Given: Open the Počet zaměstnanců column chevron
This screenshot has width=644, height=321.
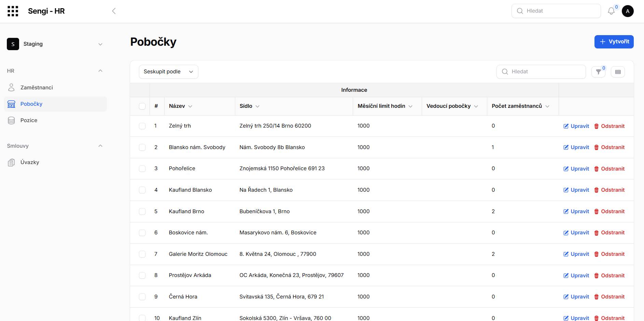Looking at the screenshot, I should click(x=547, y=106).
